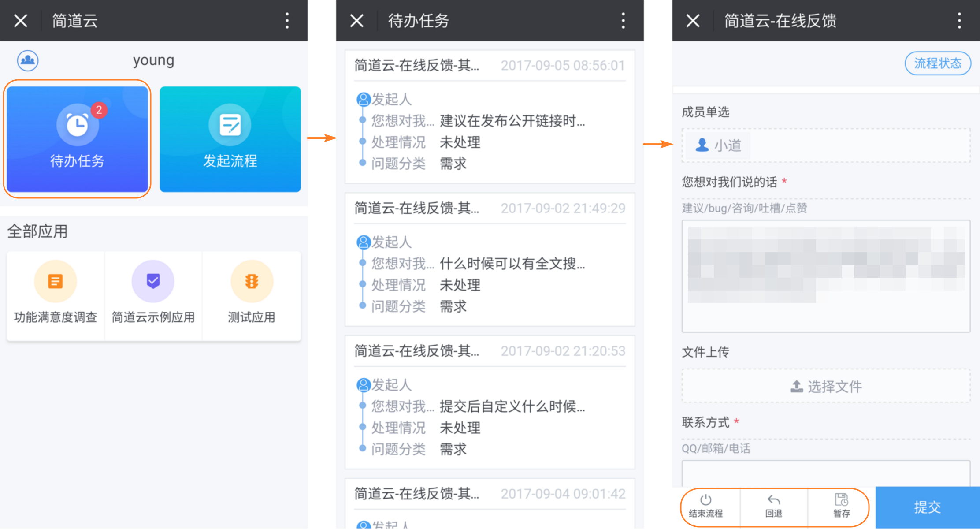Click text 建议在发布公开链接时...
This screenshot has width=980, height=529.
(512, 121)
